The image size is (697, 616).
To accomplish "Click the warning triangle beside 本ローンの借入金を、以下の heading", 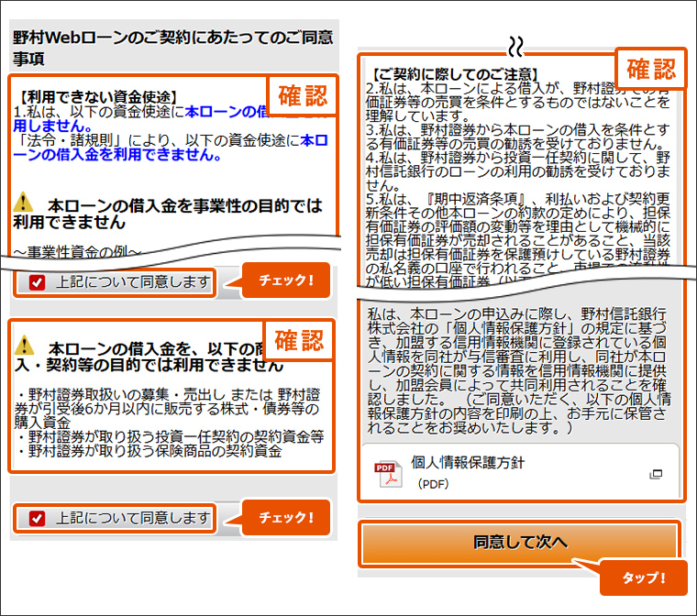I will point(25,345).
